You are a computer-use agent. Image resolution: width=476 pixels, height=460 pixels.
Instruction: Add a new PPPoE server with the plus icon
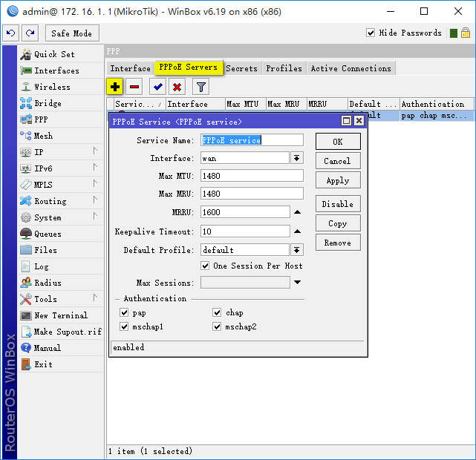click(x=115, y=87)
